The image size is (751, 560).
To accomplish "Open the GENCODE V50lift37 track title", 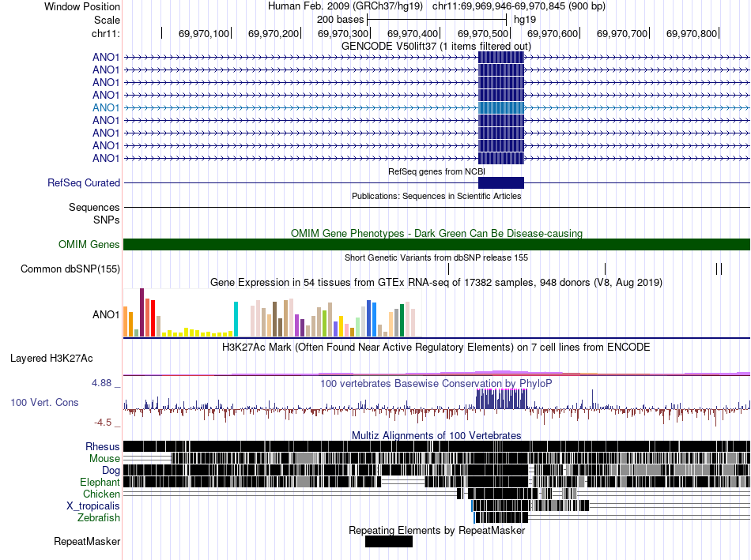I will (436, 47).
